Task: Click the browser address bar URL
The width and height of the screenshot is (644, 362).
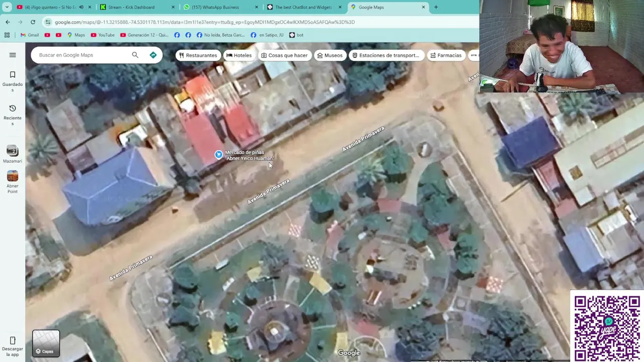Action: coord(205,22)
